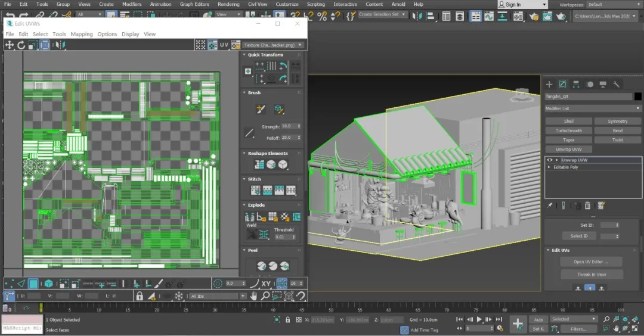The width and height of the screenshot is (644, 336).
Task: Open the Graph Editors menu
Action: pos(194,4)
